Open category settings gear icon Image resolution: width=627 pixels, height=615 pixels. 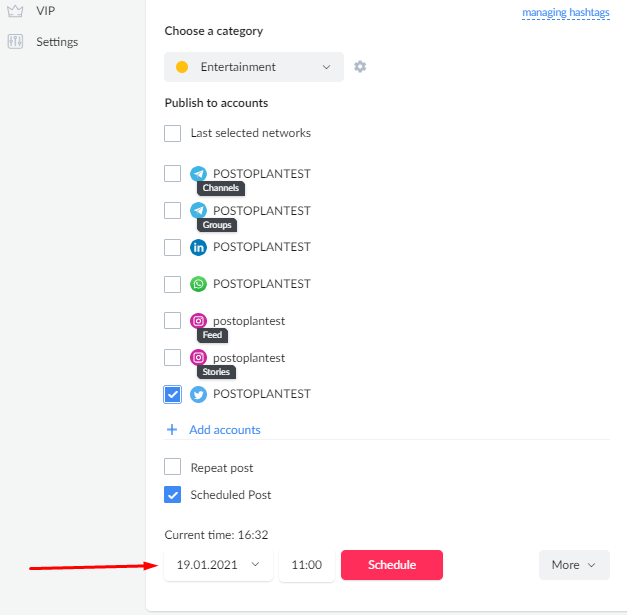[x=360, y=66]
